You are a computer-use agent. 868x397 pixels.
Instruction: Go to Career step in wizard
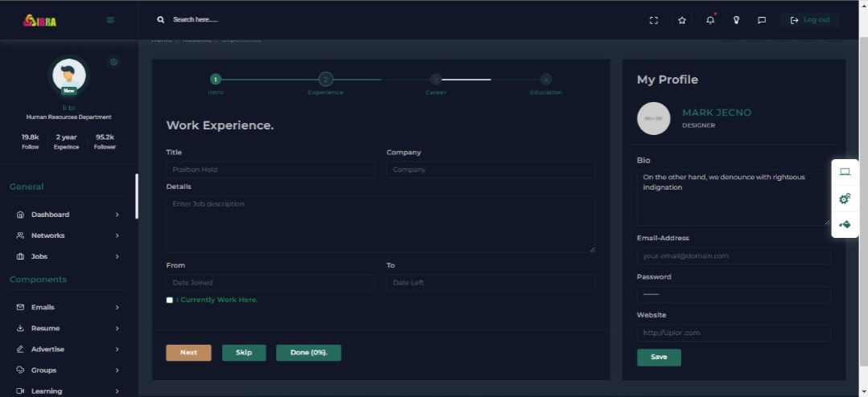436,80
